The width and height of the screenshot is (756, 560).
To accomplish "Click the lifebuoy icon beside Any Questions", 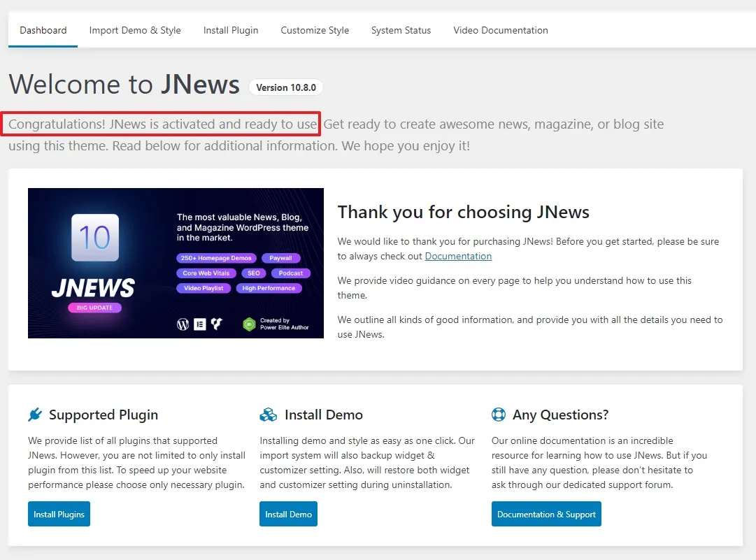I will click(499, 415).
